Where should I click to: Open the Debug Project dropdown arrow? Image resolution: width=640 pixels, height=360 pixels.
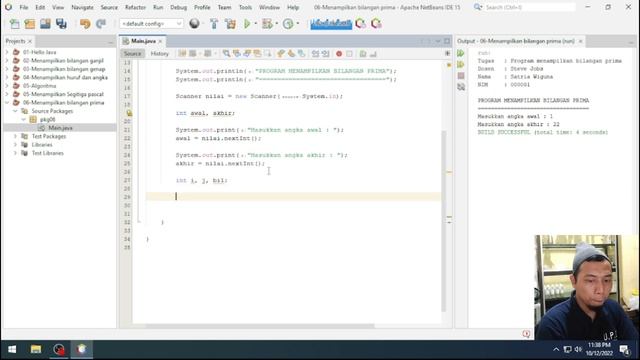[277, 24]
